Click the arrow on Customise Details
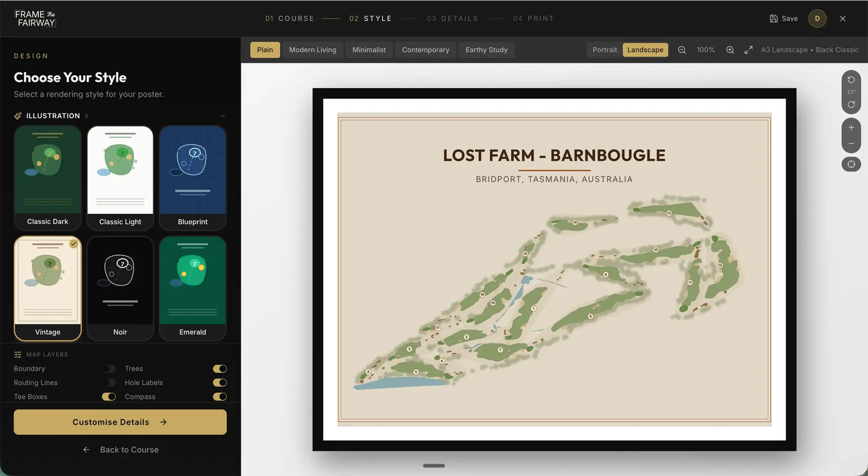 163,422
